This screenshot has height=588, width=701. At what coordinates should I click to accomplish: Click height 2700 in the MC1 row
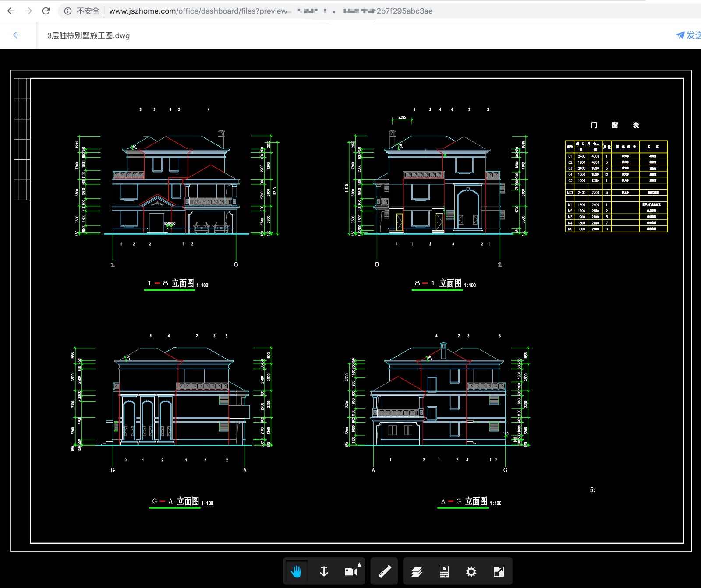tap(595, 193)
